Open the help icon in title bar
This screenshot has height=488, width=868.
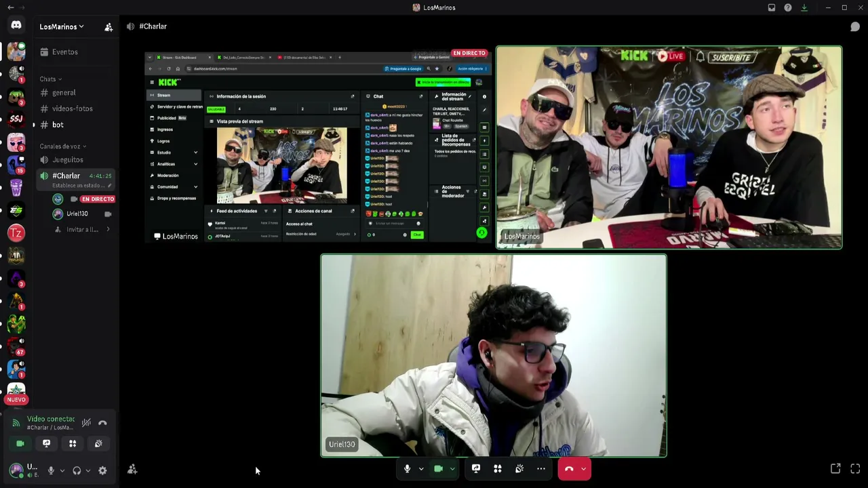(x=788, y=7)
